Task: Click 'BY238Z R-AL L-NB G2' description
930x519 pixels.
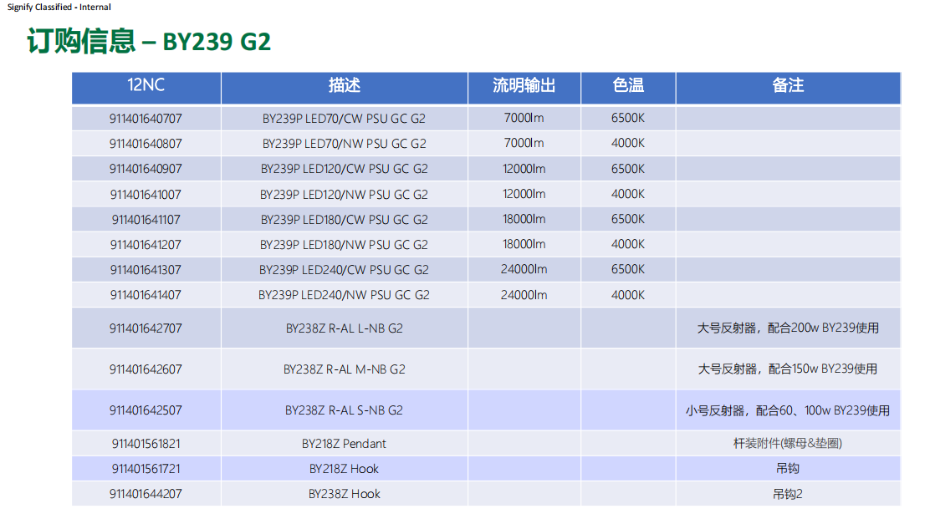Action: coord(344,328)
